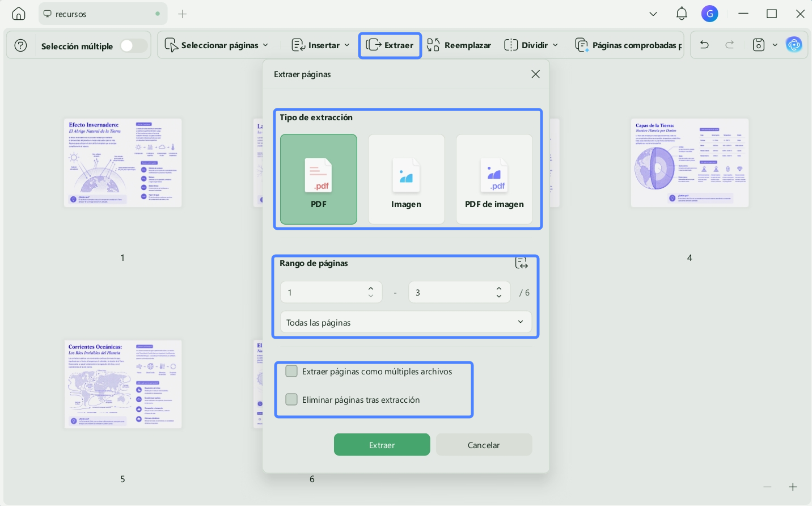Screen dimensions: 812x506
Task: Click the Extraer toolbar button
Action: coord(390,45)
